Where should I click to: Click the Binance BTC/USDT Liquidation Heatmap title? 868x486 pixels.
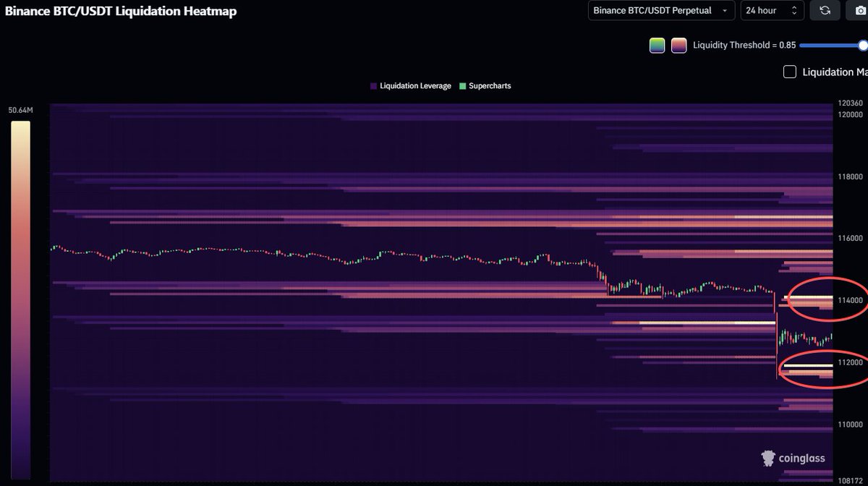121,11
